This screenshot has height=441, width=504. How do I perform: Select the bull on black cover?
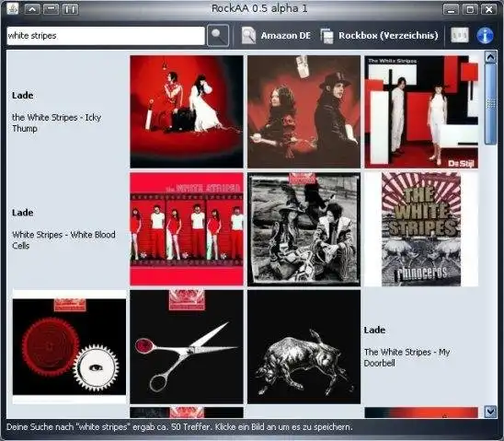click(x=304, y=347)
